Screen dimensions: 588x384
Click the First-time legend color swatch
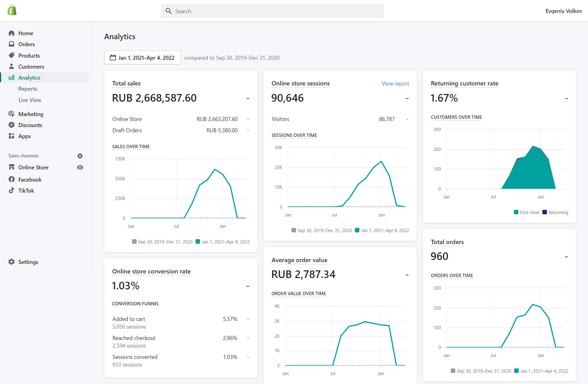(516, 212)
